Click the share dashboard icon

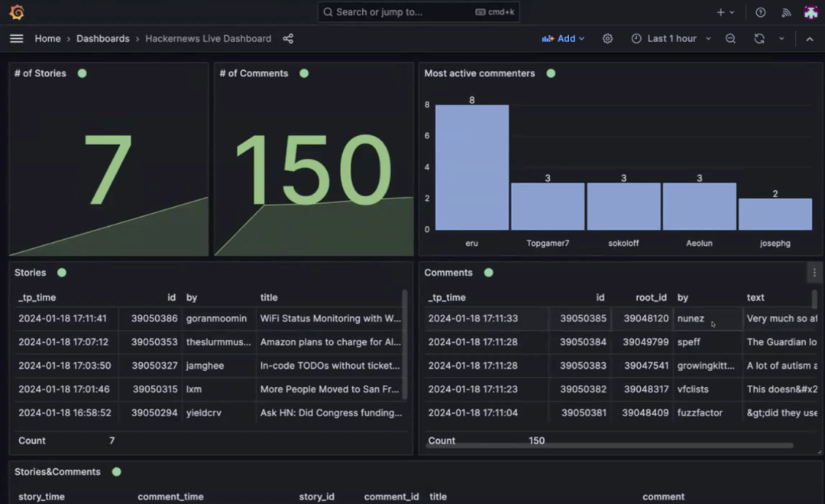288,38
